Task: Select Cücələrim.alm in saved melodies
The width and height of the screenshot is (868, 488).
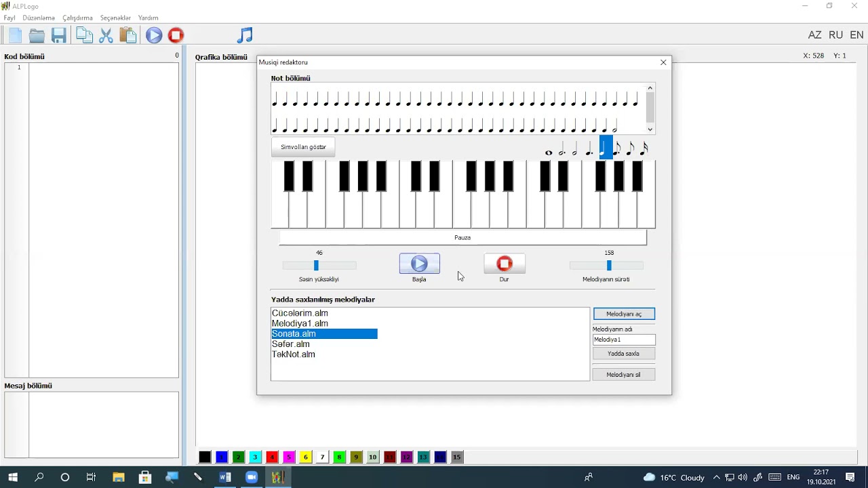Action: click(x=300, y=313)
